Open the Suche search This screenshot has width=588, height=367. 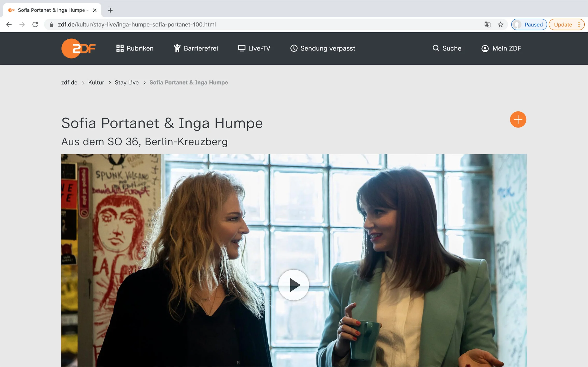pyautogui.click(x=447, y=48)
